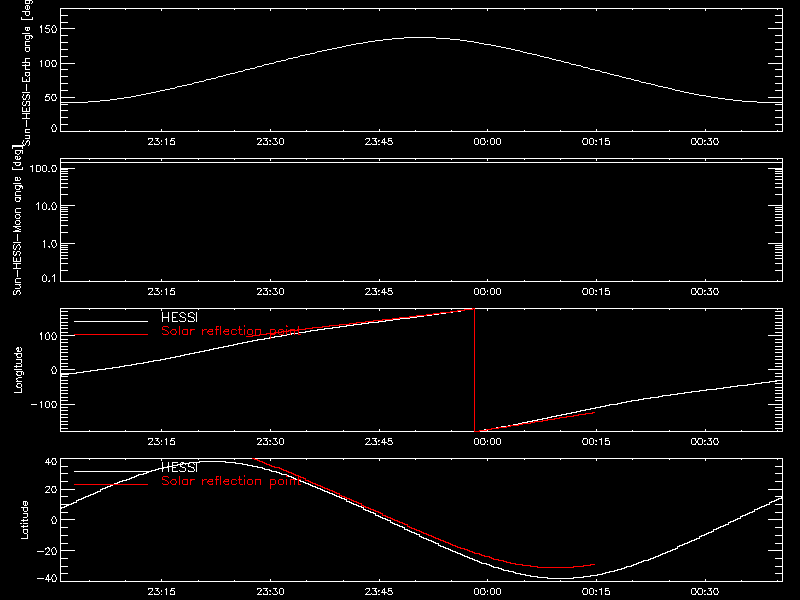This screenshot has height=600, width=800.
Task: Select the -40 tick on Latitude axis
Action: 47,579
